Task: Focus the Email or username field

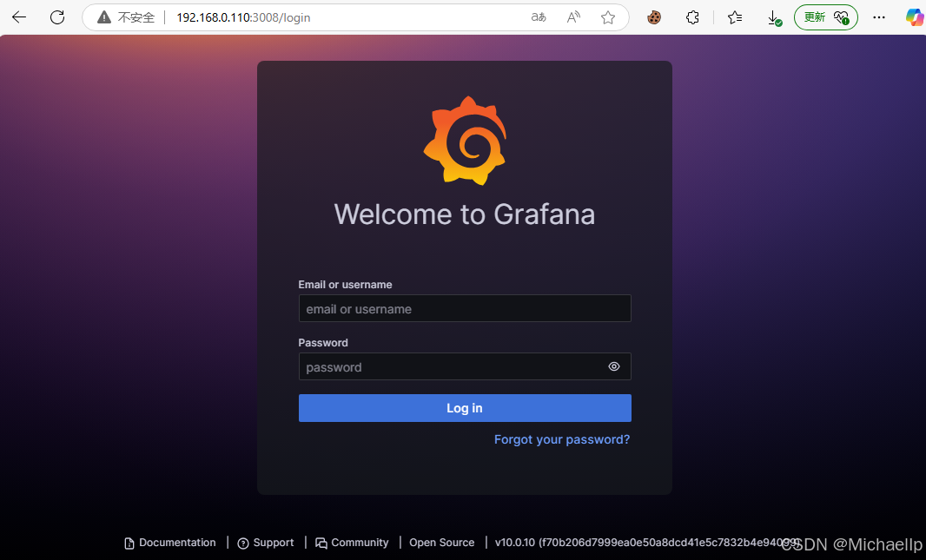Action: point(465,308)
